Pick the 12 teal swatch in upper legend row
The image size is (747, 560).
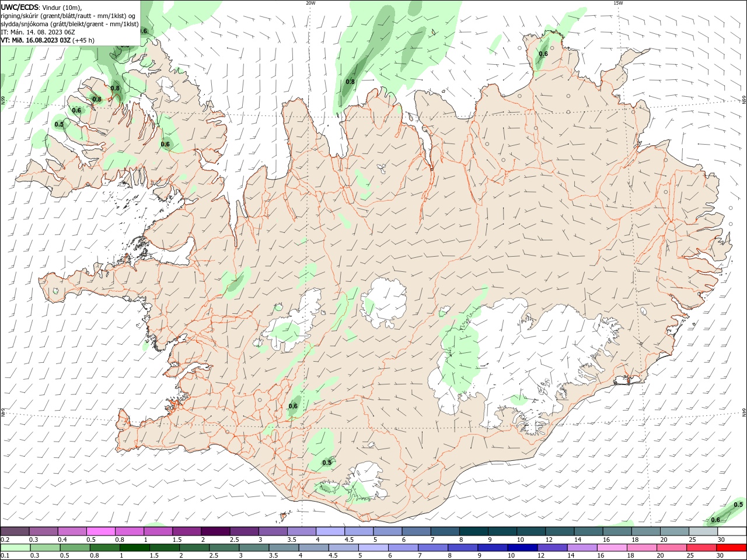(x=560, y=531)
